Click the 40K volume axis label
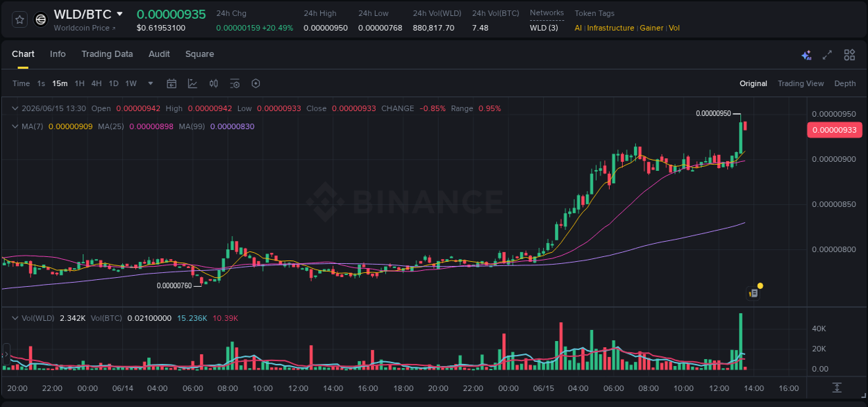This screenshot has height=407, width=868. pos(819,329)
